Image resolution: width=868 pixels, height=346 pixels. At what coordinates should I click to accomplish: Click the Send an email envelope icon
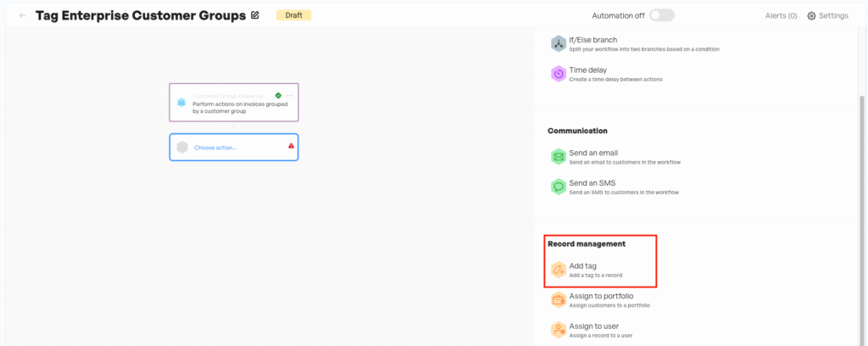coord(559,157)
